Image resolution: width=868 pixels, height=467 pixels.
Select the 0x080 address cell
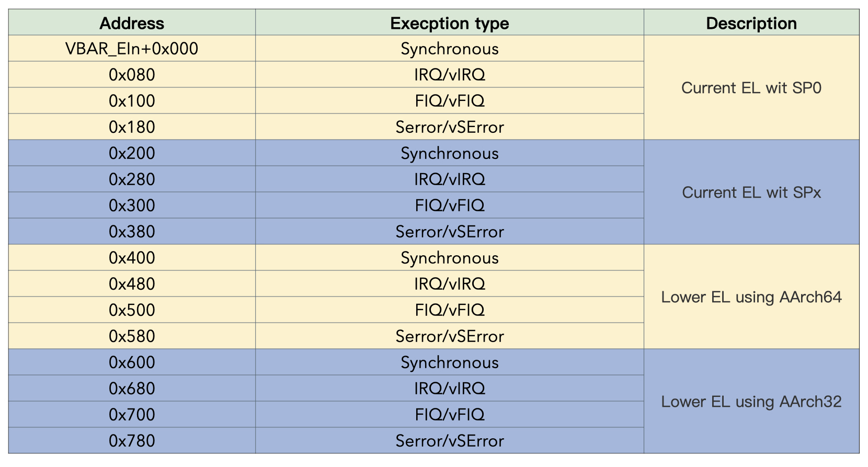pos(132,75)
